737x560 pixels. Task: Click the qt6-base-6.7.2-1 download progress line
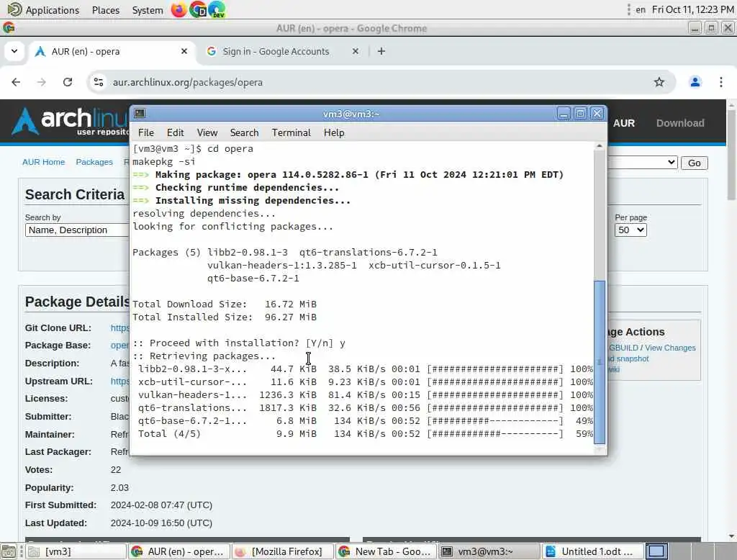click(x=365, y=421)
